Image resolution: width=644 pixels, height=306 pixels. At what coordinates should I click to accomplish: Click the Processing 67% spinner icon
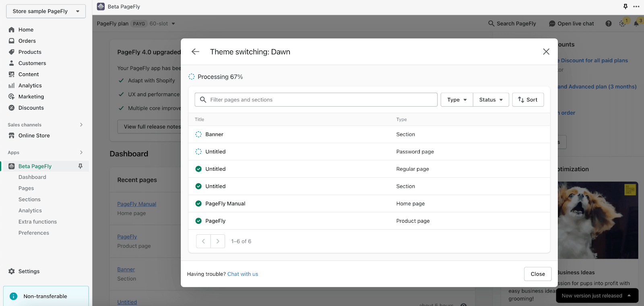coord(192,76)
